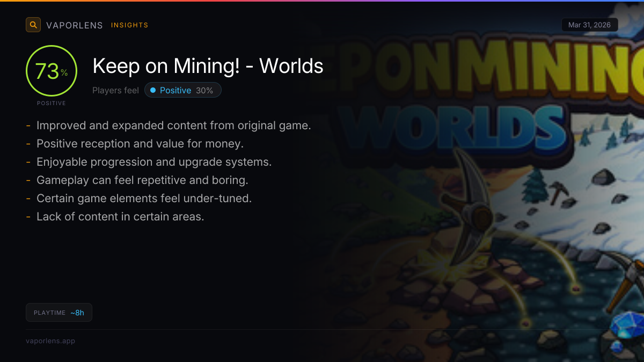Click the blue dot in the Positive pill

(x=153, y=90)
